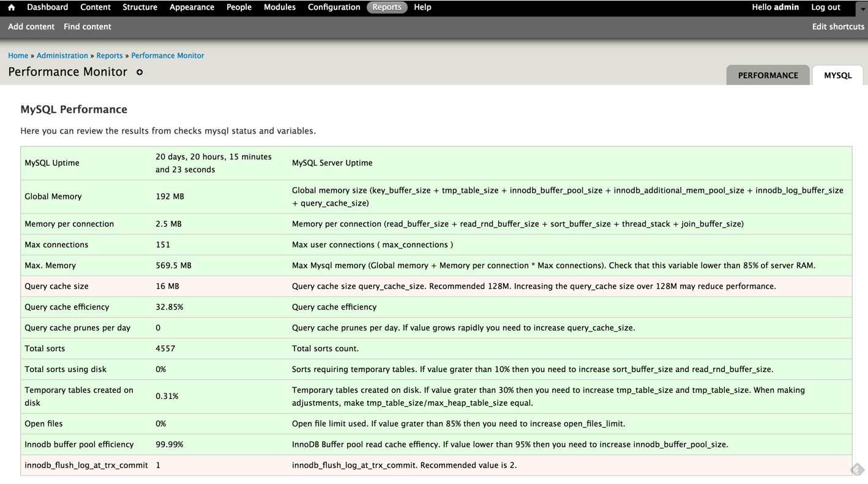Open the Content admin menu
The width and height of the screenshot is (868, 484).
pyautogui.click(x=95, y=7)
